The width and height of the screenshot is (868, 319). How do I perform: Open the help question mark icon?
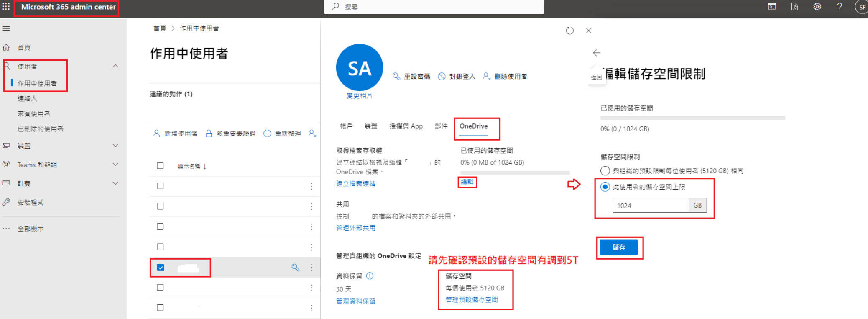click(840, 7)
